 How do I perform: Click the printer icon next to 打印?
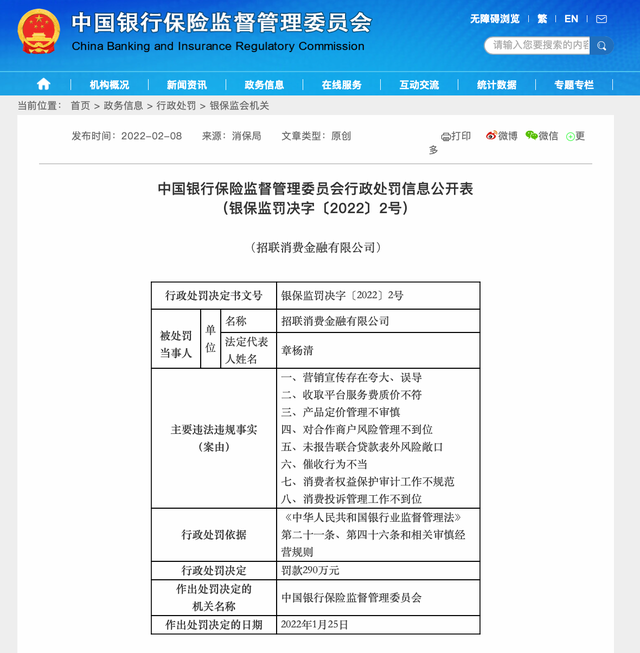coord(446,136)
